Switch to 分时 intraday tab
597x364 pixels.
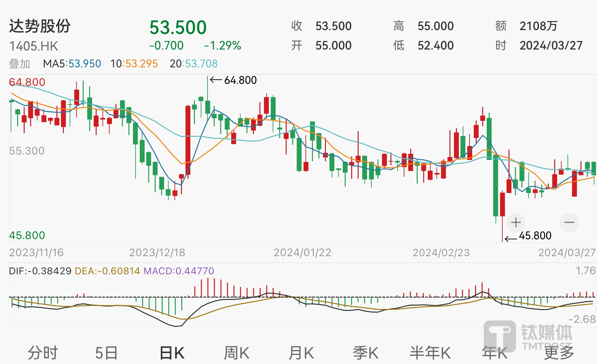[42, 353]
